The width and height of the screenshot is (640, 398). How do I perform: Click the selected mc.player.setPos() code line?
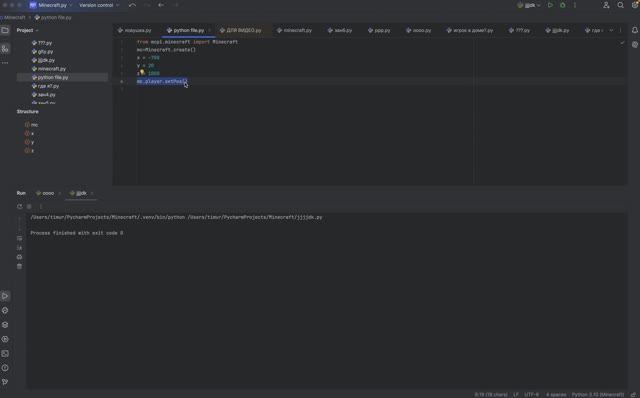pyautogui.click(x=162, y=81)
